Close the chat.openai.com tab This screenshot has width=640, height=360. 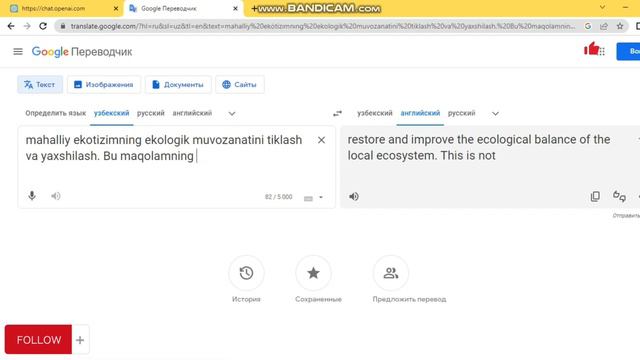pyautogui.click(x=116, y=9)
